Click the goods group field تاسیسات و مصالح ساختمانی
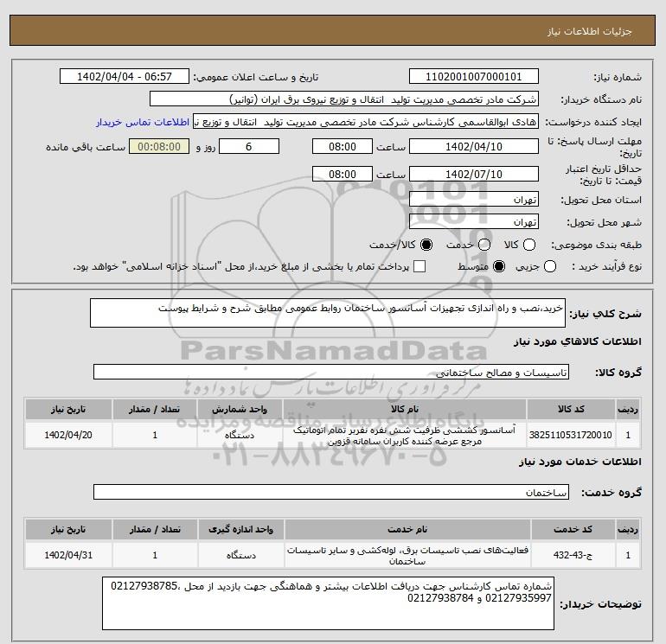 pyautogui.click(x=331, y=372)
